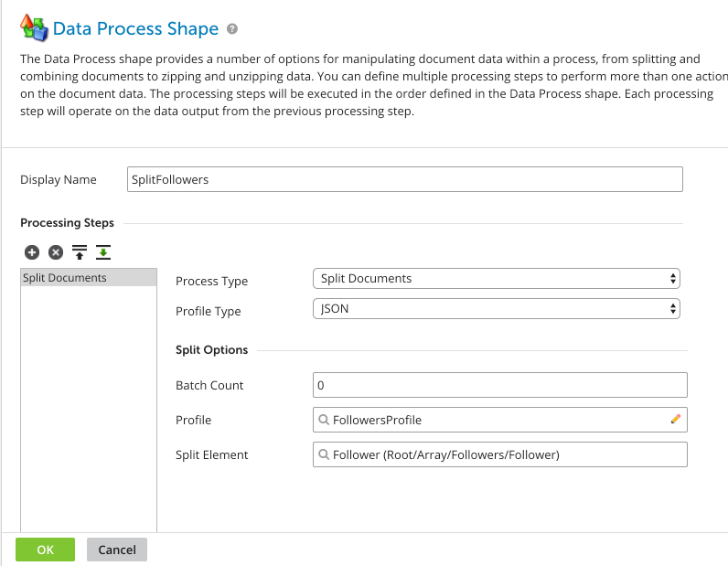Click the help question mark beside the title
Image resolution: width=728 pixels, height=566 pixels.
tap(232, 28)
